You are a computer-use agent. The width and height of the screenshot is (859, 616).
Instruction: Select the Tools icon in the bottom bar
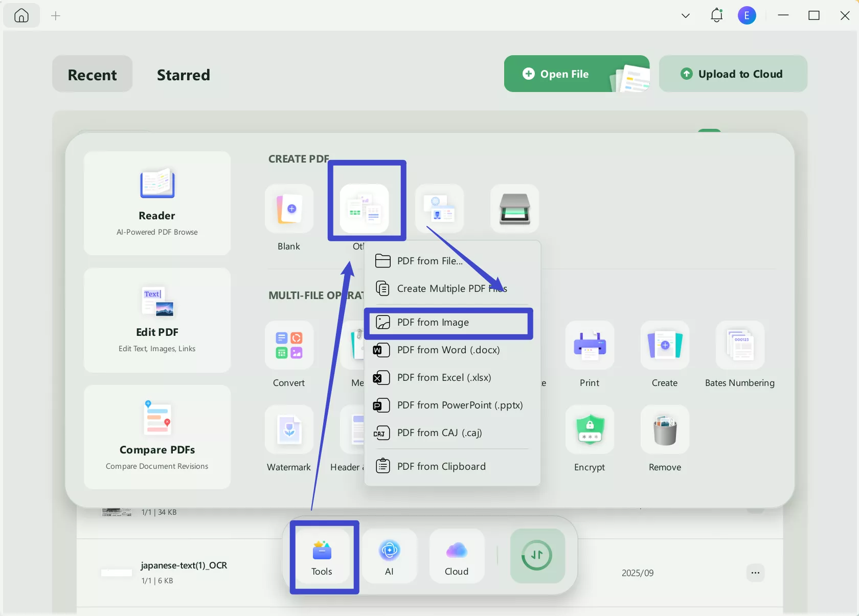[x=322, y=556]
